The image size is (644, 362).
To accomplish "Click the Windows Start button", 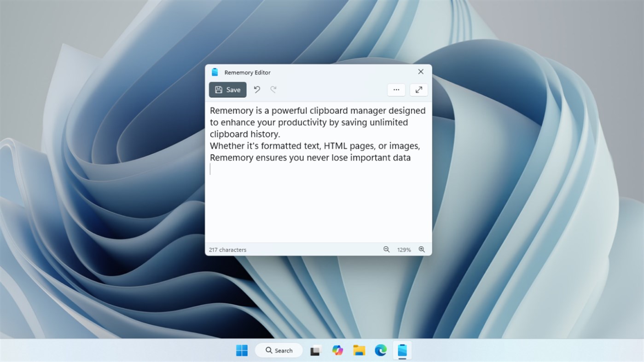I will pos(242,350).
